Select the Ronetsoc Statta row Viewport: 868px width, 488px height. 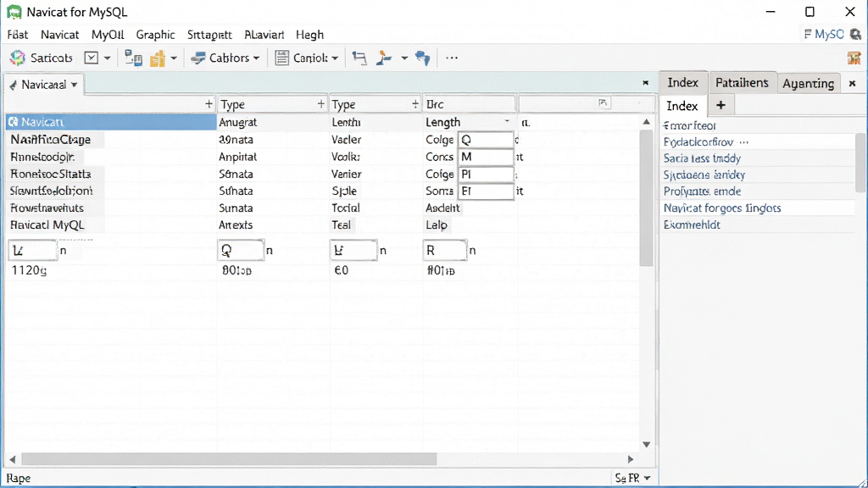pos(50,174)
